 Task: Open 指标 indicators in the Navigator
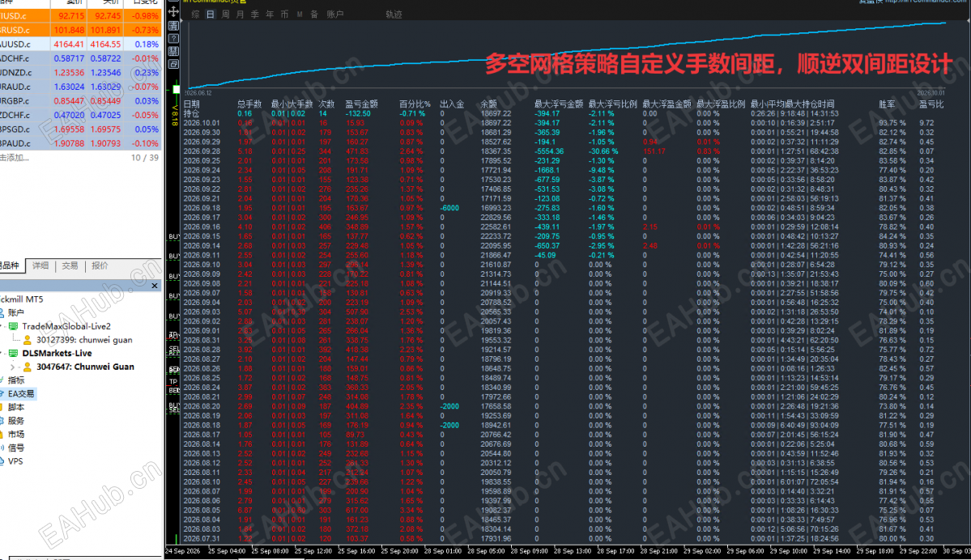16,380
